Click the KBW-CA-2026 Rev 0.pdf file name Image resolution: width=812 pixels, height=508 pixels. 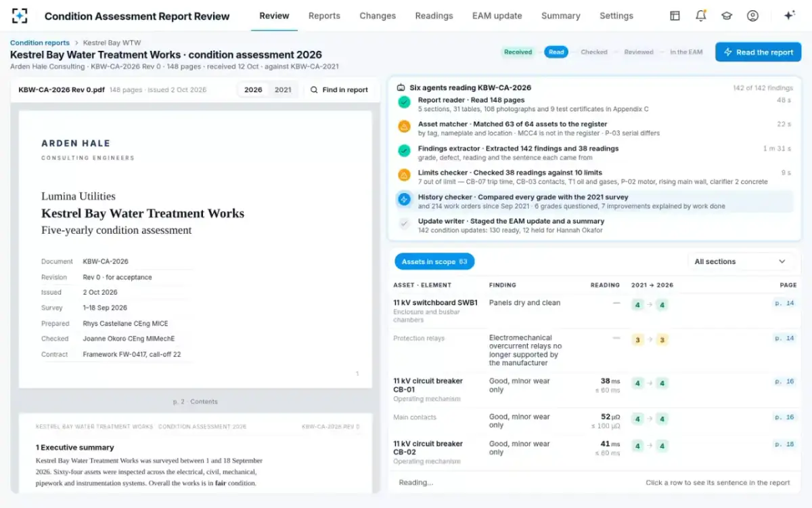(61, 89)
